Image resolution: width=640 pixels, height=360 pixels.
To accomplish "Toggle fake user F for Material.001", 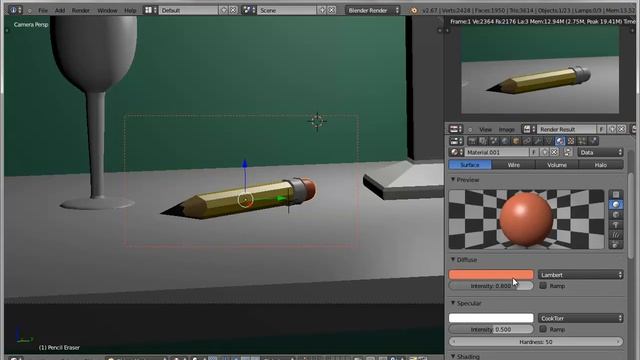I will (x=534, y=152).
